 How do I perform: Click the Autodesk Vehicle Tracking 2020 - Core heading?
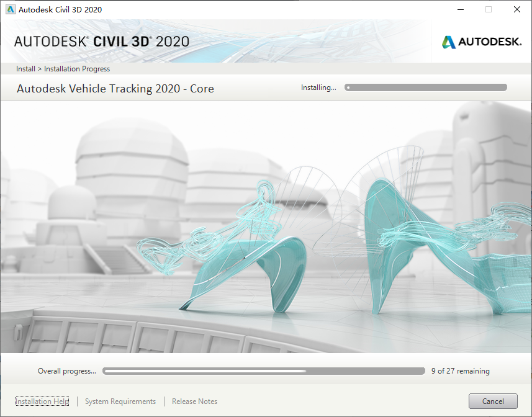pos(115,89)
